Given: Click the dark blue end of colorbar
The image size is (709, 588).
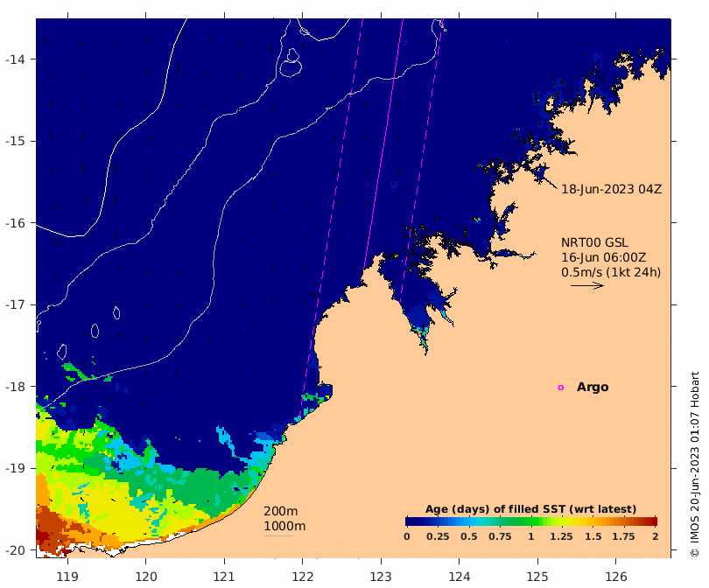Looking at the screenshot, I should point(409,521).
